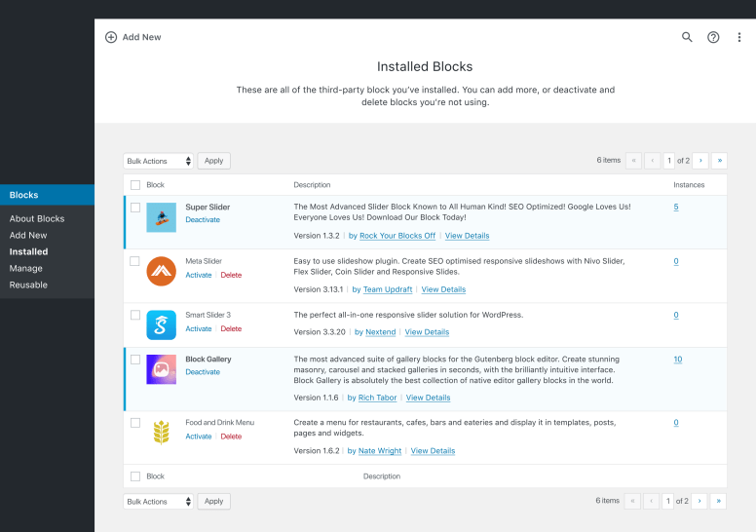Click the top page number input field
Viewport: 756px width, 532px height.
(668, 161)
